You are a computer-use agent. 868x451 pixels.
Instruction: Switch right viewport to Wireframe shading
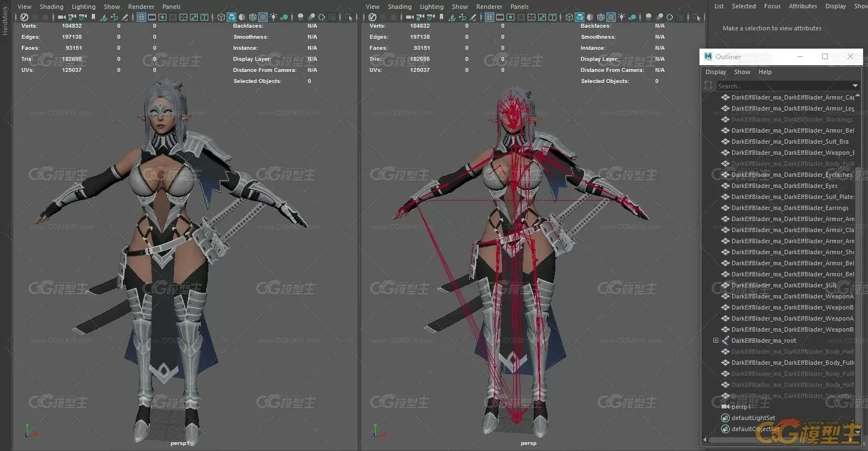click(569, 17)
